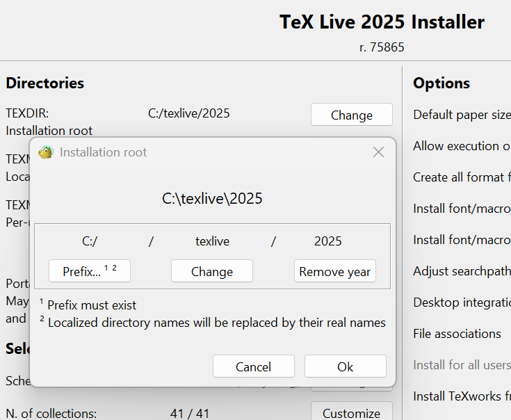The height and width of the screenshot is (420, 511).
Task: Confirm the installation root with Ok
Action: 345,366
